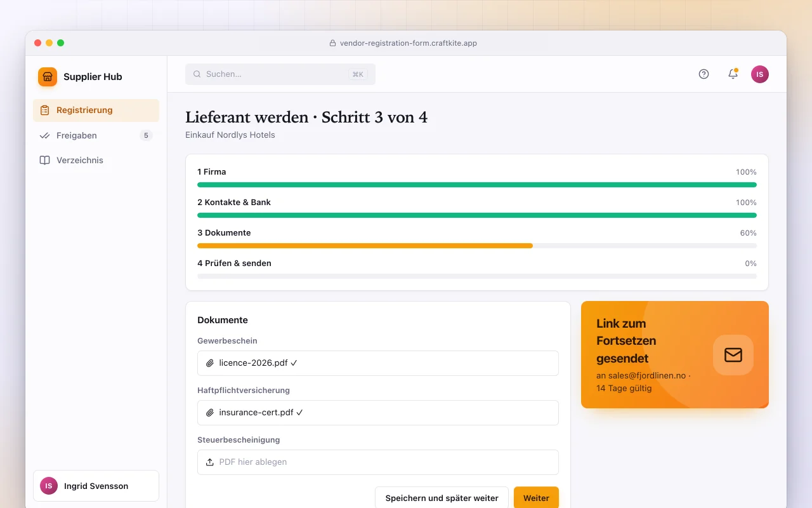Click the ⌘K shortcut hint

tap(358, 74)
